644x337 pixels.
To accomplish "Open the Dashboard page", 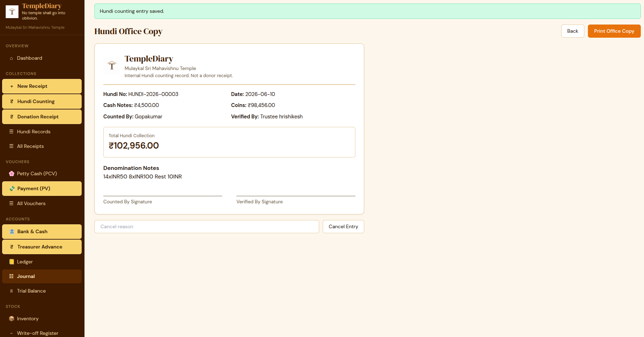I will point(42,58).
